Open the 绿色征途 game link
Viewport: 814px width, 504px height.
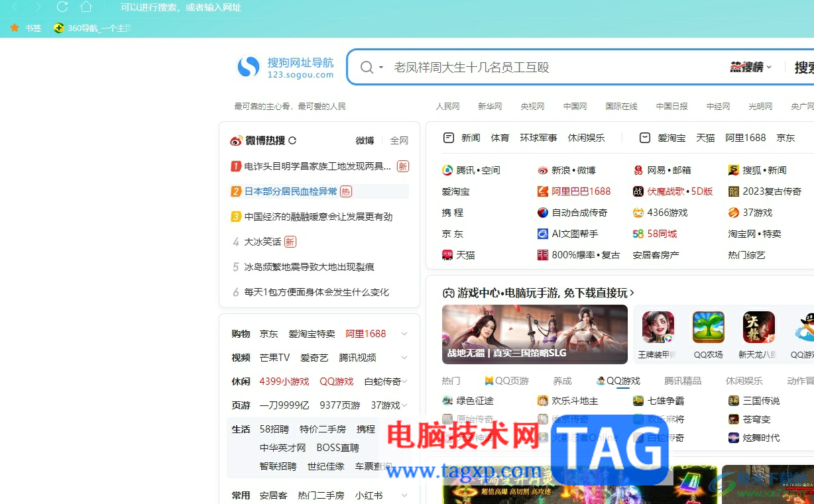coord(475,401)
